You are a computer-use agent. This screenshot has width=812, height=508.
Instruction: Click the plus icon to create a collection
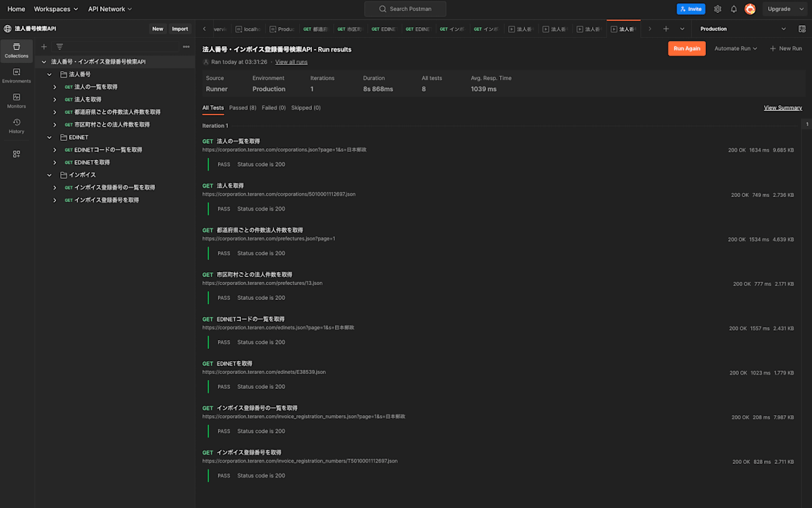[x=44, y=47]
